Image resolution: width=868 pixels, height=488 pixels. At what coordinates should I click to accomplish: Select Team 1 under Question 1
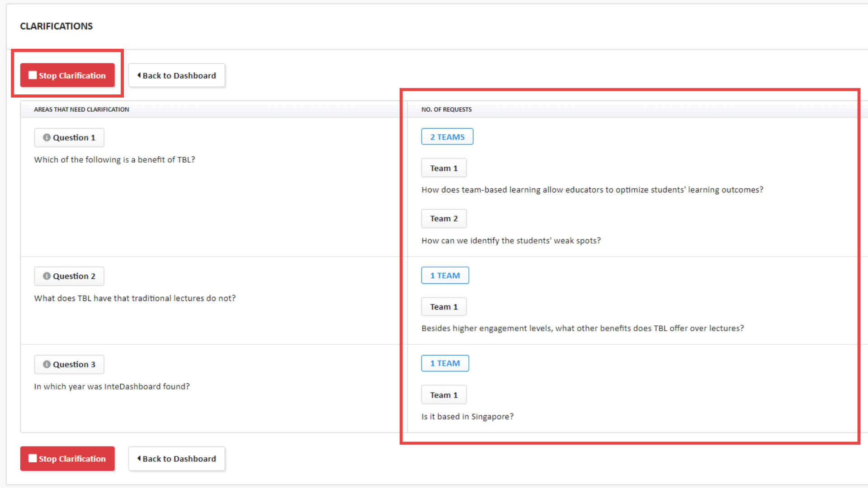(x=443, y=168)
